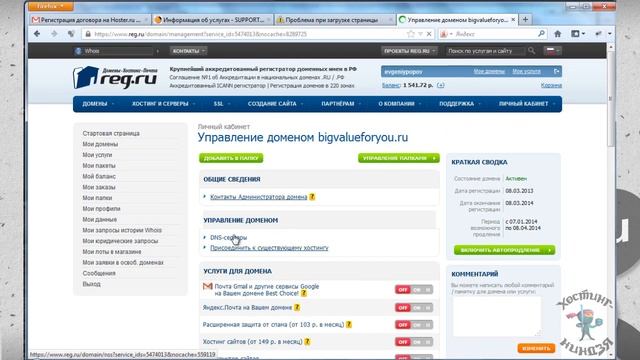Select Мой баланс in left sidebar

coord(99,176)
